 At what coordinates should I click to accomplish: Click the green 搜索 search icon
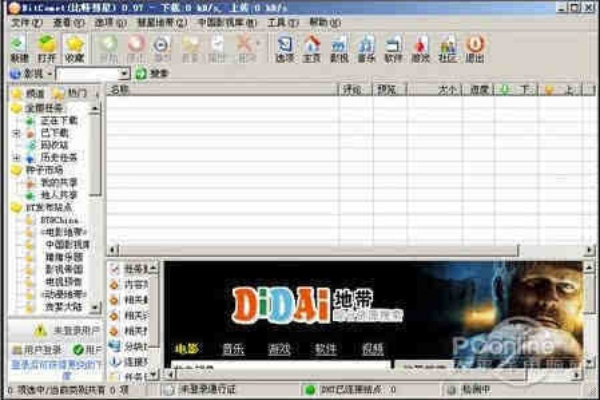coord(141,73)
